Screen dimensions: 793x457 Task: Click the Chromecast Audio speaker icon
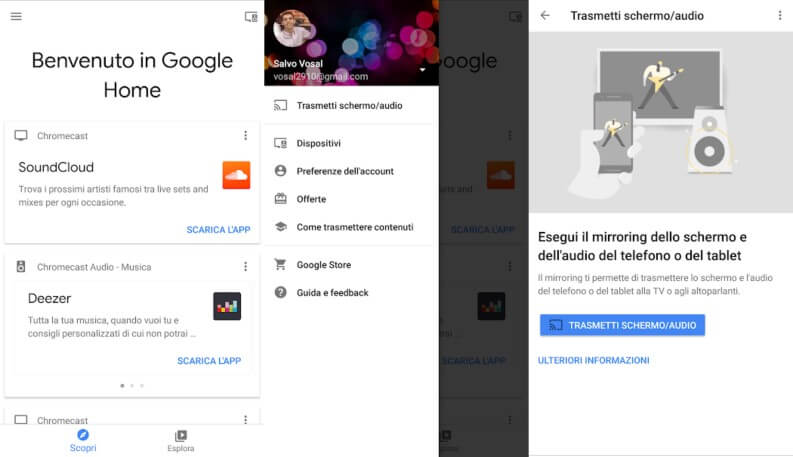[x=21, y=266]
